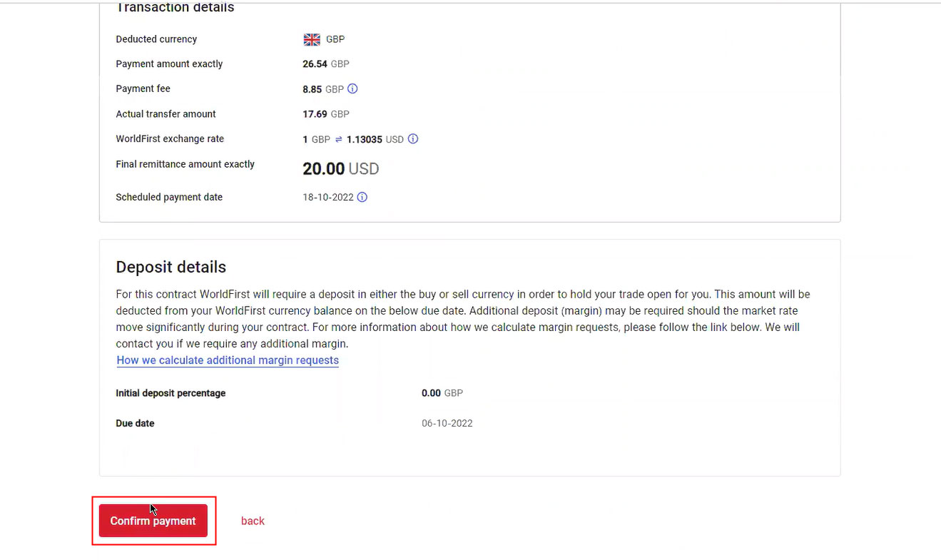
Task: Open the WorldFirst exchange rate info tooltip
Action: click(413, 139)
